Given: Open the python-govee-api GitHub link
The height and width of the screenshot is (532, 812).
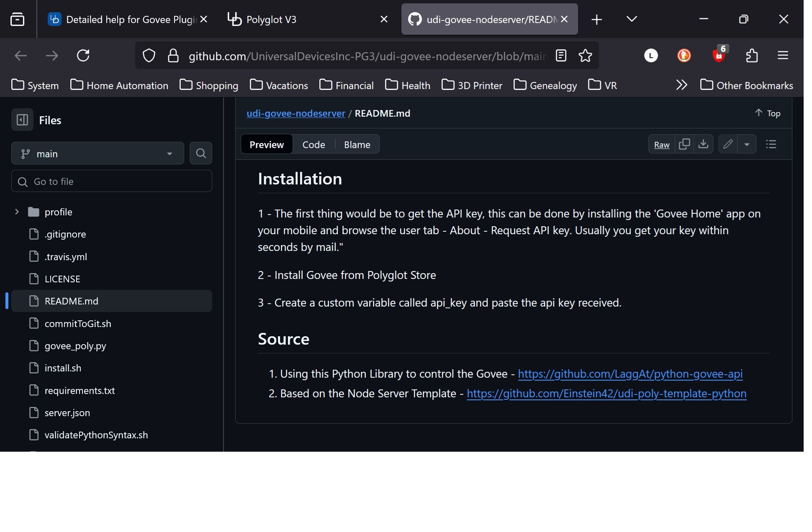Looking at the screenshot, I should [630, 374].
